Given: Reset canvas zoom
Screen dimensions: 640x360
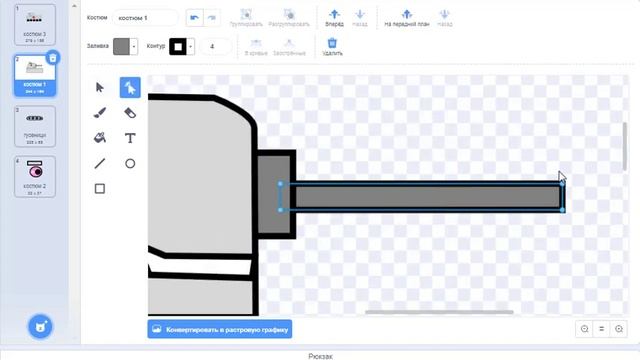Looking at the screenshot, I should pyautogui.click(x=602, y=329).
